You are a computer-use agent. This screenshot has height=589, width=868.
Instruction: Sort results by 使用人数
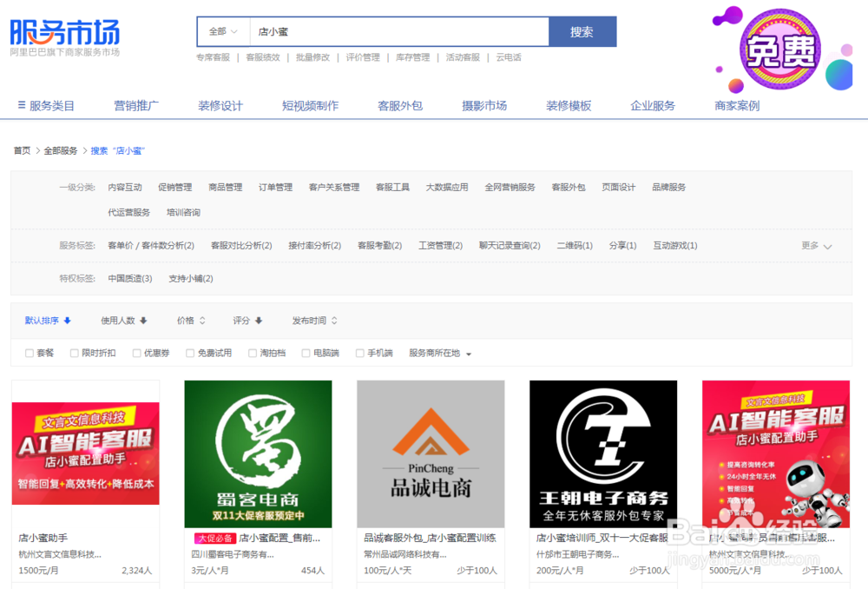pyautogui.click(x=123, y=321)
